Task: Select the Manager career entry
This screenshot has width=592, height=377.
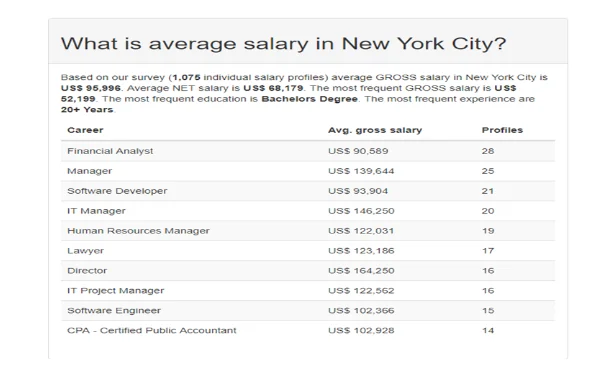Action: coord(308,171)
